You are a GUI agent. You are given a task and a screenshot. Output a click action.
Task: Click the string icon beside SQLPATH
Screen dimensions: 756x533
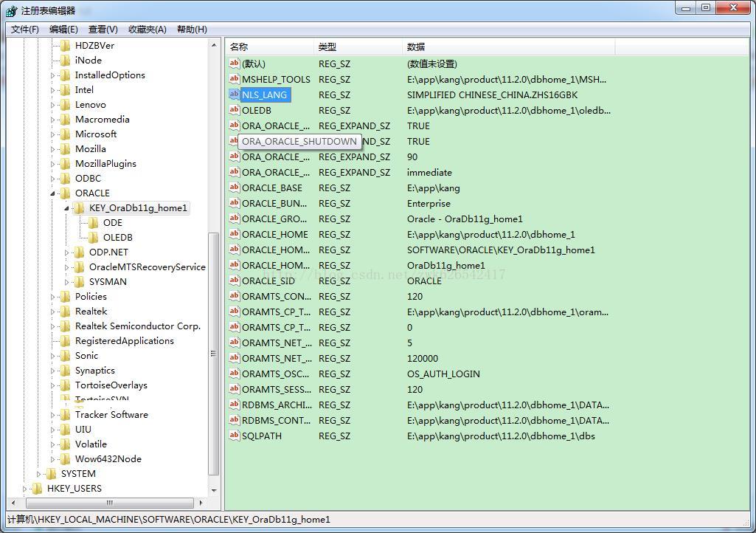(235, 435)
